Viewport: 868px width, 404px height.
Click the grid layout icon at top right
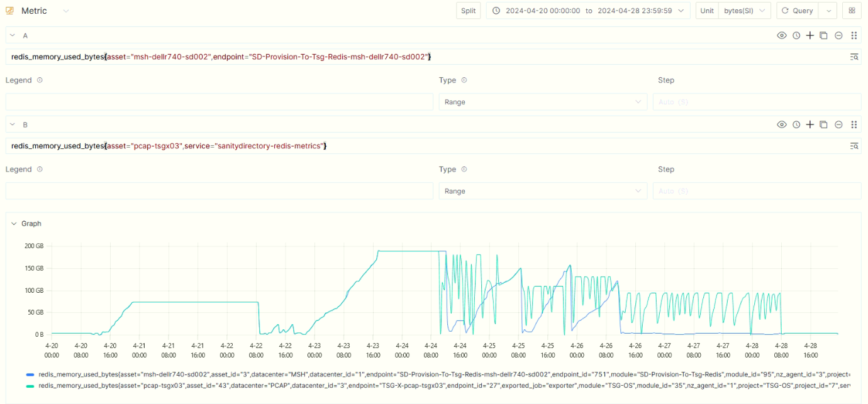pyautogui.click(x=852, y=11)
